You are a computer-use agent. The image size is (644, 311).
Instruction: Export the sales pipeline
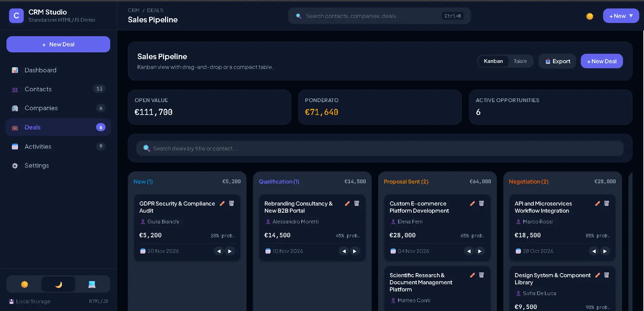(x=557, y=61)
